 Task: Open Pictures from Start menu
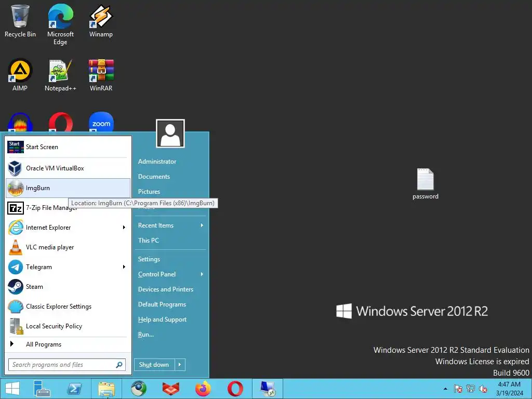tap(149, 191)
